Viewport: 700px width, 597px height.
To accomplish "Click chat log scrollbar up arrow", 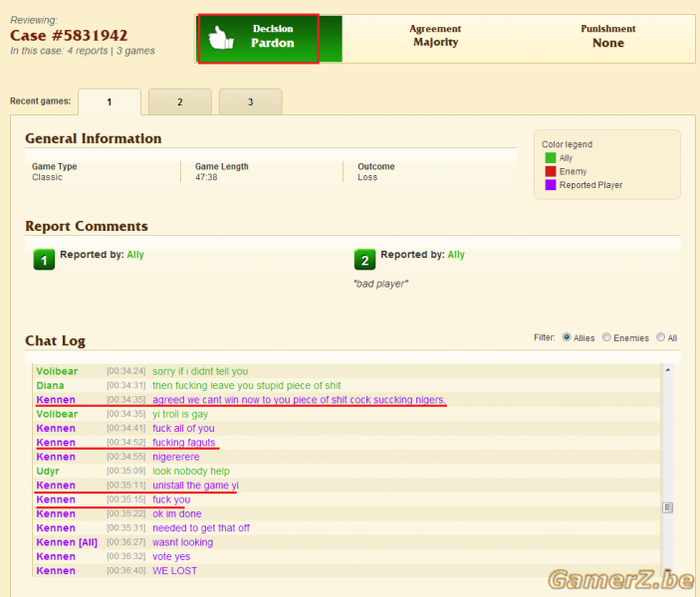I will tap(668, 370).
